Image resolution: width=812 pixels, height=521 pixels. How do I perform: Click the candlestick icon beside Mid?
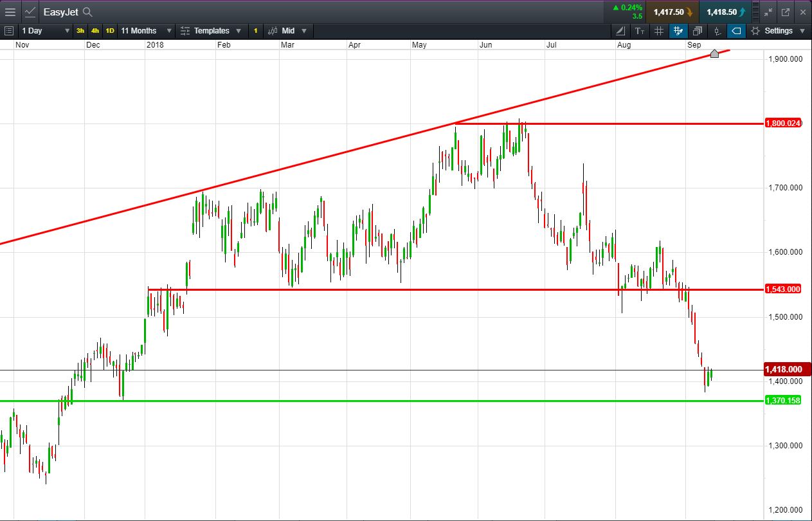coord(273,30)
